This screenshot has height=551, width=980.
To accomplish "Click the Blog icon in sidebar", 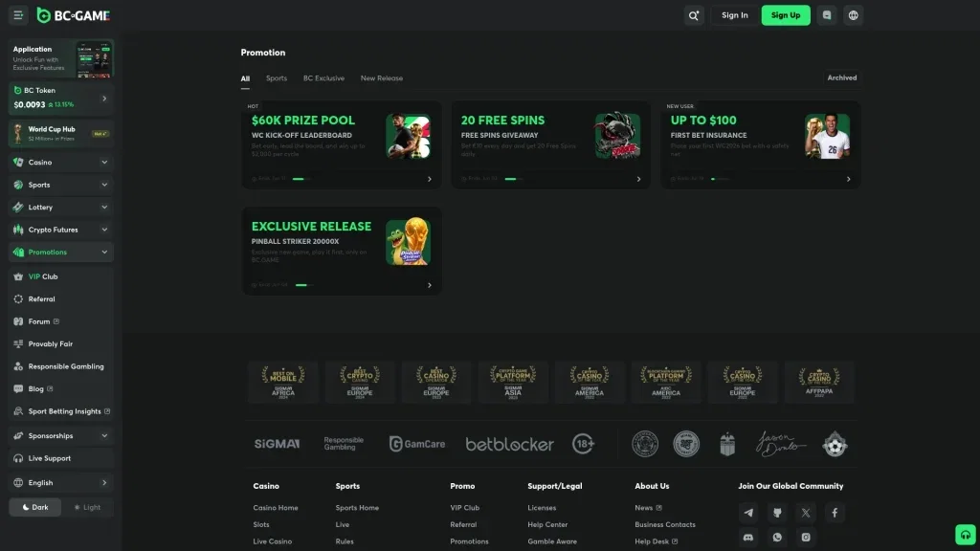I will coord(18,389).
